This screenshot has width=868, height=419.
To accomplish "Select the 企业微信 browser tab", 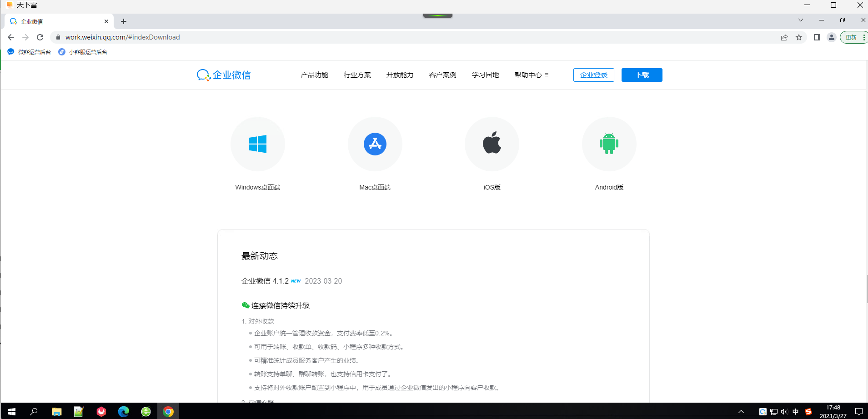I will (x=59, y=21).
